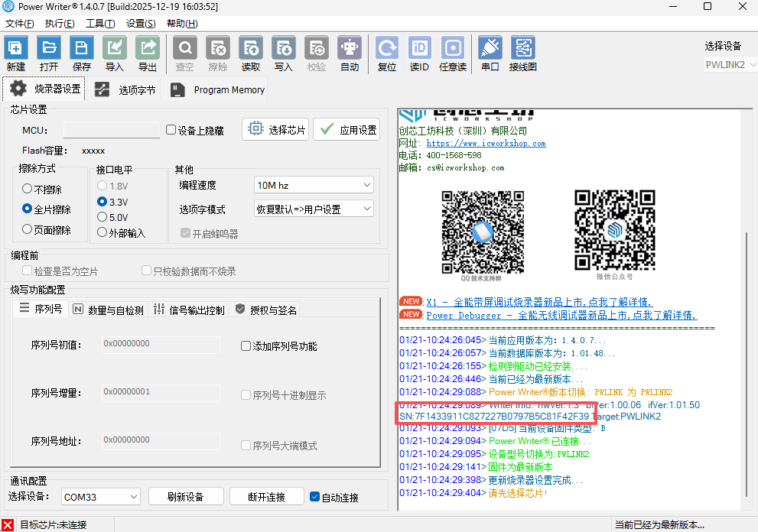Click the 选择芯片 button

[x=275, y=130]
